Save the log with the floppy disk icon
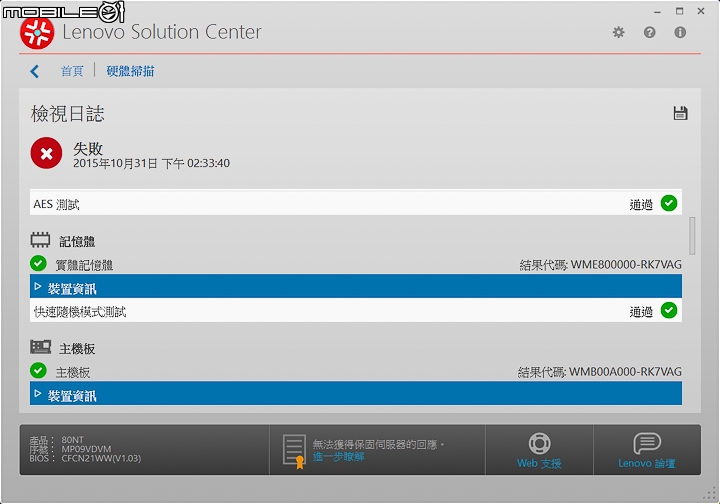This screenshot has width=720, height=504. click(x=681, y=113)
